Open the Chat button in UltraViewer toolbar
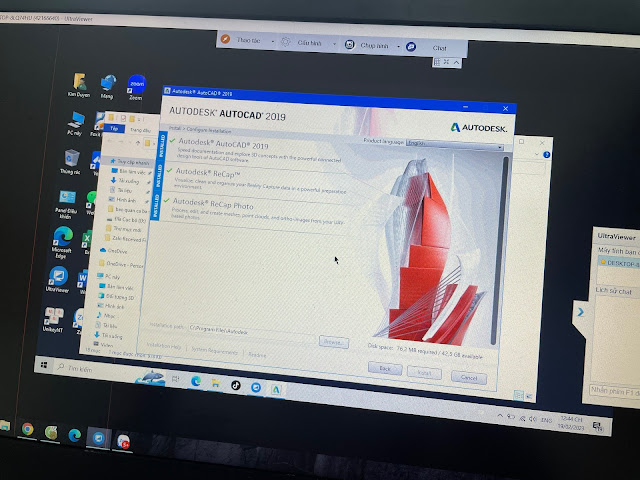This screenshot has height=480, width=640. tap(439, 48)
